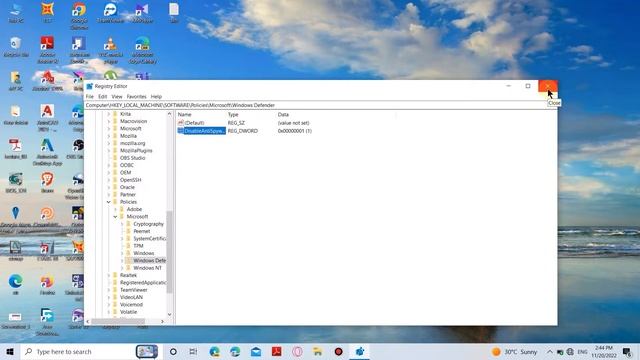Click DisableAntiSpyware DWORD value icon

180,131
